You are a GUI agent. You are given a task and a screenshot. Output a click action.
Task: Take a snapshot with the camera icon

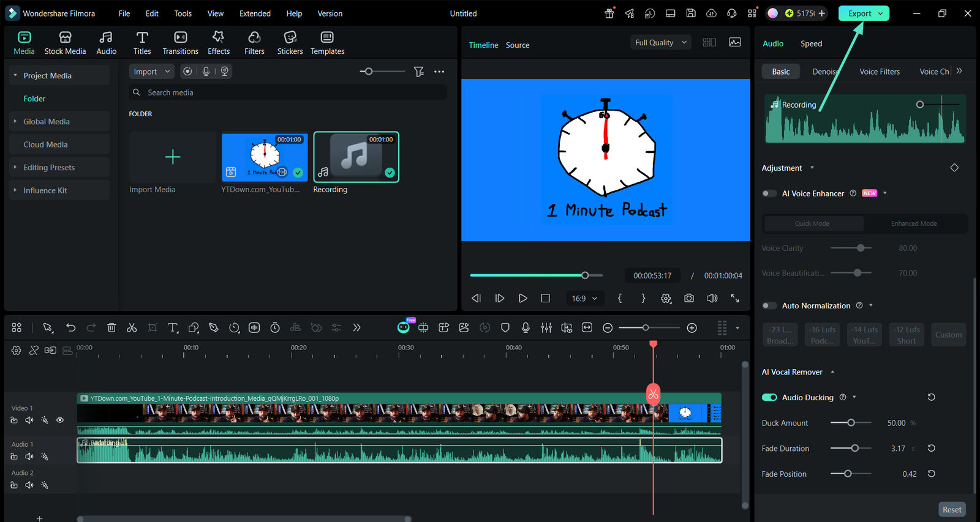point(689,298)
